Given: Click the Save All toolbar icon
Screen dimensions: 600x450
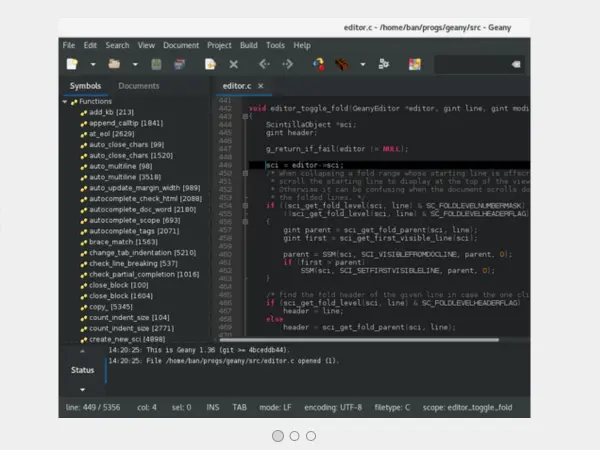Looking at the screenshot, I should (179, 64).
